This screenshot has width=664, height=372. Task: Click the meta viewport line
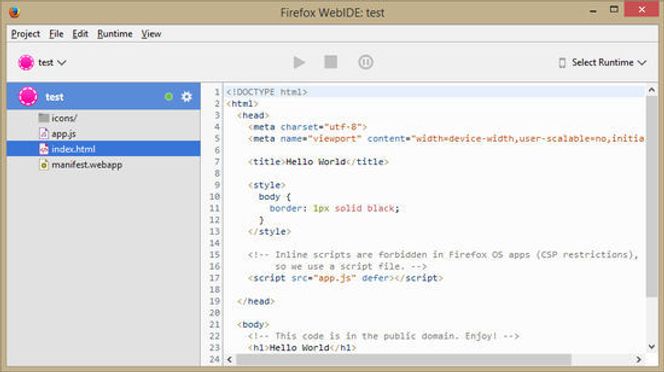pyautogui.click(x=446, y=139)
